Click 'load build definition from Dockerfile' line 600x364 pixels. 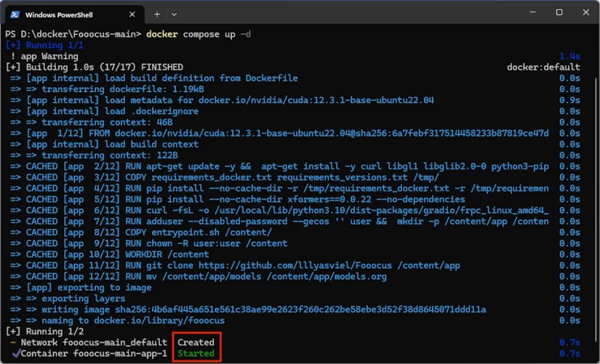(154, 78)
